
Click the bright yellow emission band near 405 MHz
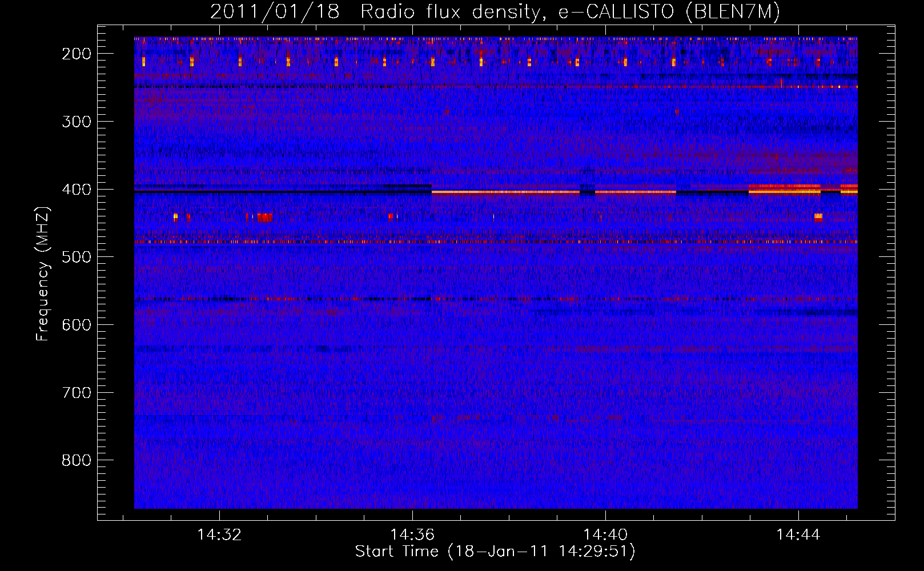coord(506,192)
